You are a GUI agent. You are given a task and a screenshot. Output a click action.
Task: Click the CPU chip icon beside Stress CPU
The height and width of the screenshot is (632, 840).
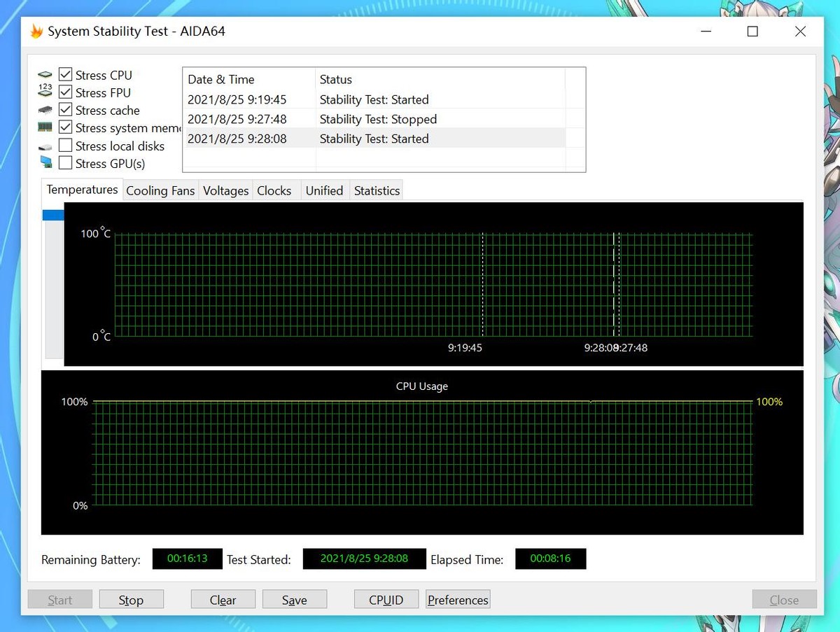(45, 75)
